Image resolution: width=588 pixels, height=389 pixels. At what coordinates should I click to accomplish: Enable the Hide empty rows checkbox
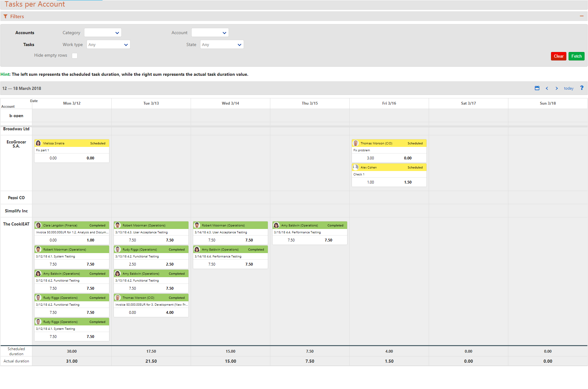click(75, 55)
